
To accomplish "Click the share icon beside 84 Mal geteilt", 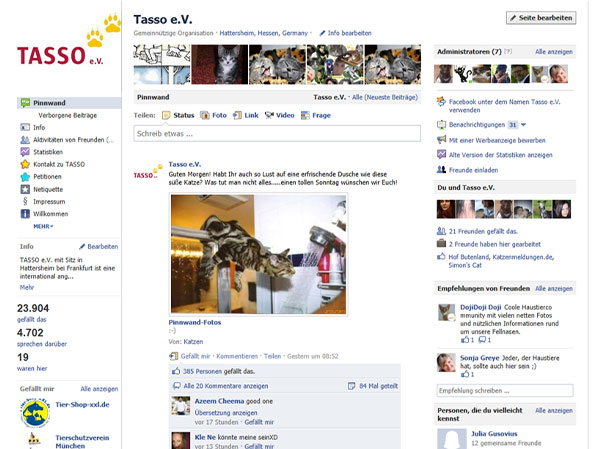I will [351, 386].
